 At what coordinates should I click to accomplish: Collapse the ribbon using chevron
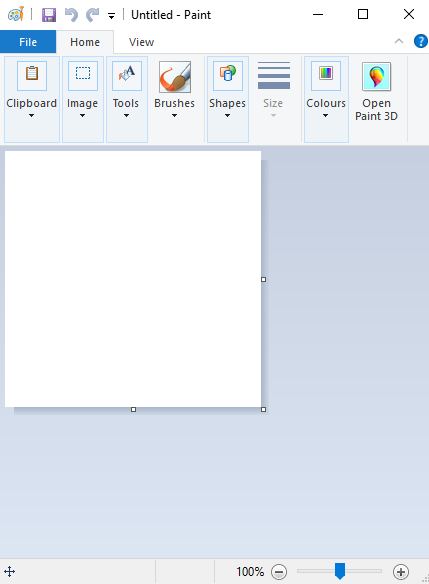click(399, 41)
